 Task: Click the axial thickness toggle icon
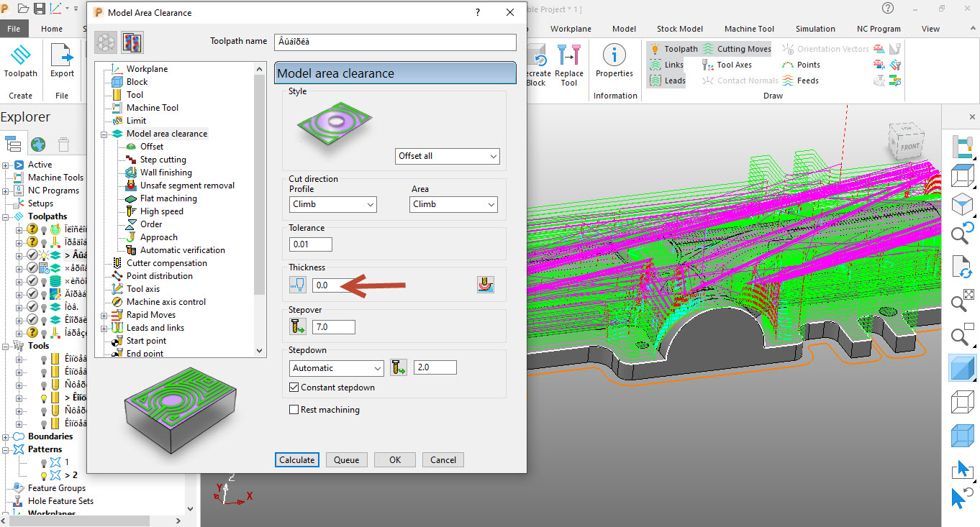[298, 285]
